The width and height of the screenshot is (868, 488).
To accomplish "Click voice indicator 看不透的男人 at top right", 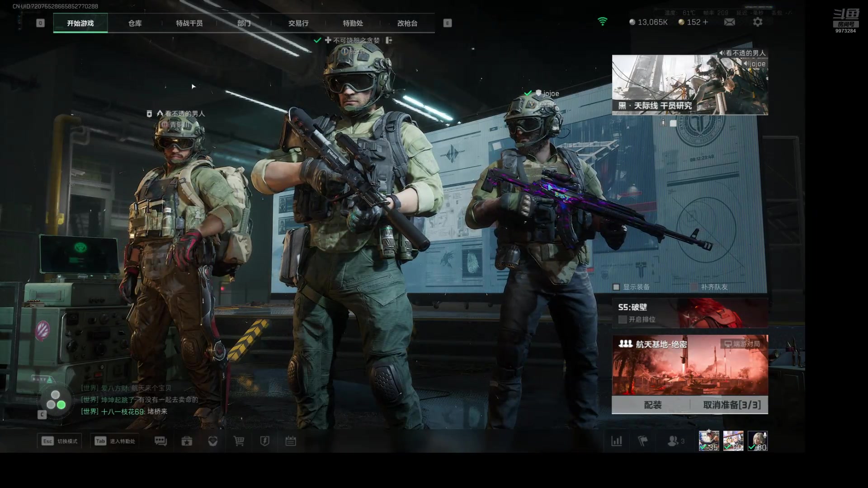I will pyautogui.click(x=742, y=53).
